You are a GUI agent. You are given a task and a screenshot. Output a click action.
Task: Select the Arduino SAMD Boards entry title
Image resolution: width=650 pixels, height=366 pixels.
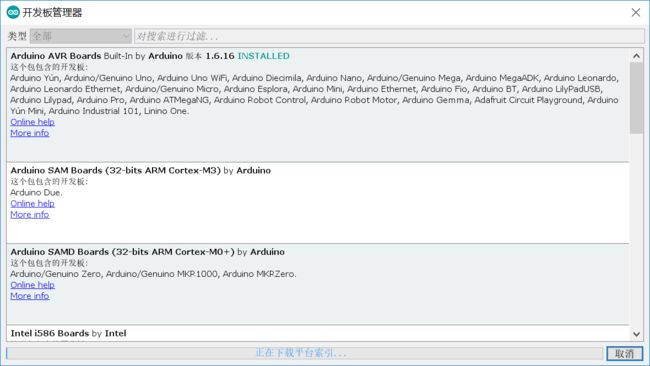click(123, 252)
